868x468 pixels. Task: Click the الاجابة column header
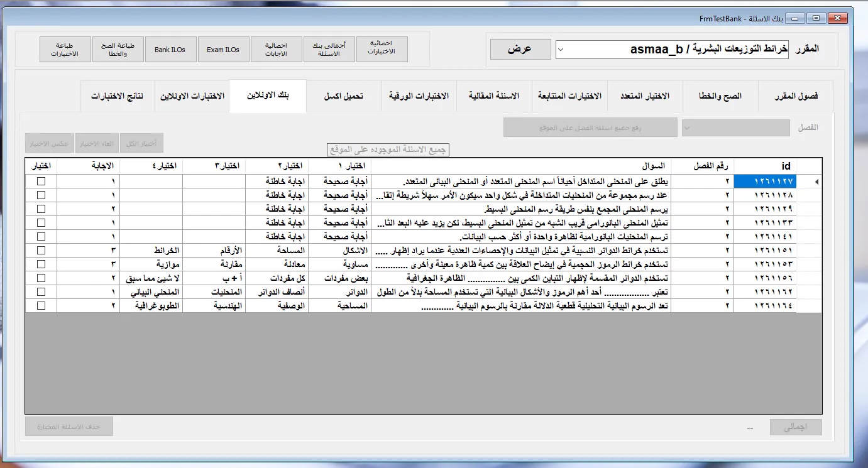[88, 166]
